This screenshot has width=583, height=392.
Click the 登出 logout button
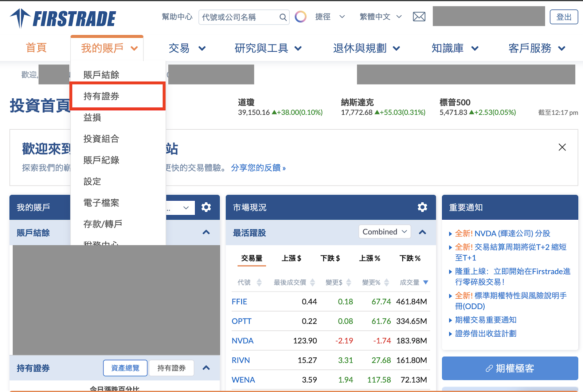tap(564, 17)
